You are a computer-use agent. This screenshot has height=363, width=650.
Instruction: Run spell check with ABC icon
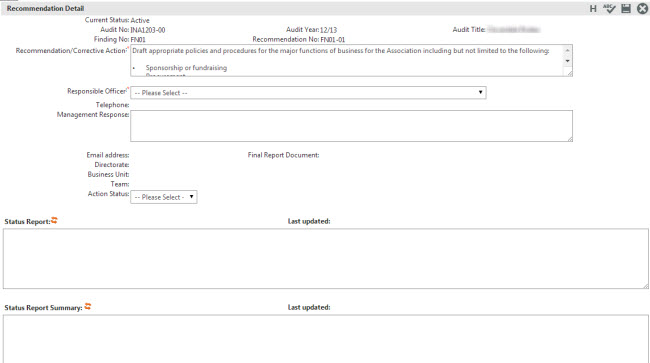point(609,8)
